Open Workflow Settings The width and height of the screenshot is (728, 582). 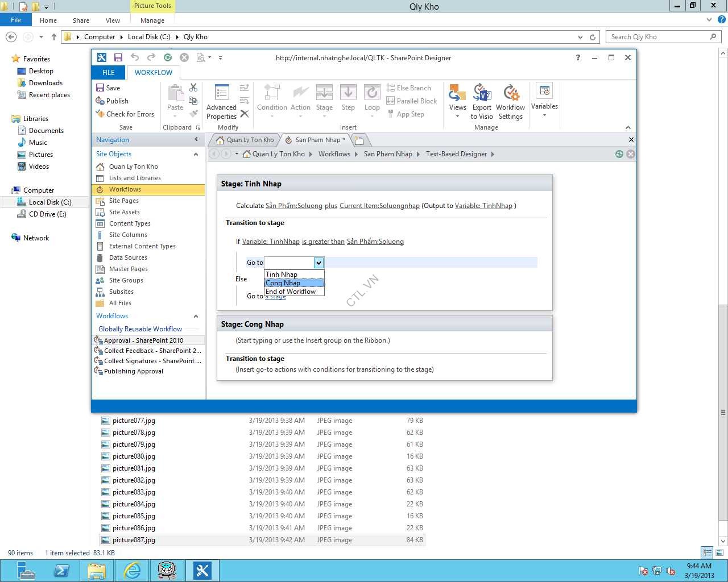[x=510, y=102]
